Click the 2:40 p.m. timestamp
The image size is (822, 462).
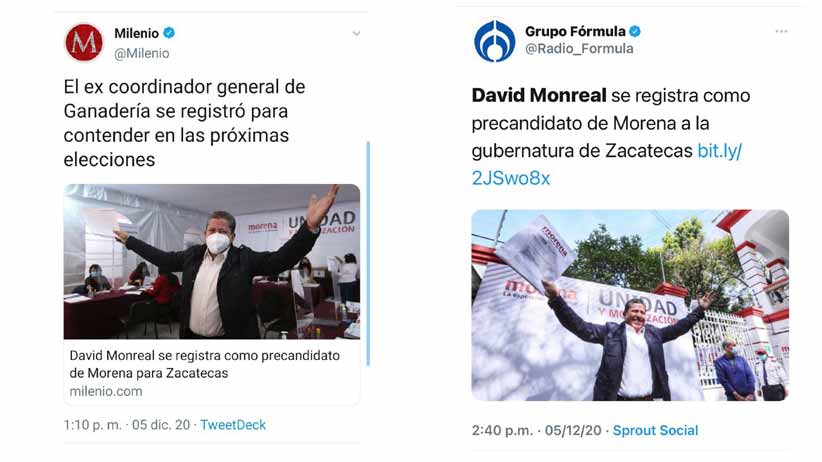coord(502,431)
